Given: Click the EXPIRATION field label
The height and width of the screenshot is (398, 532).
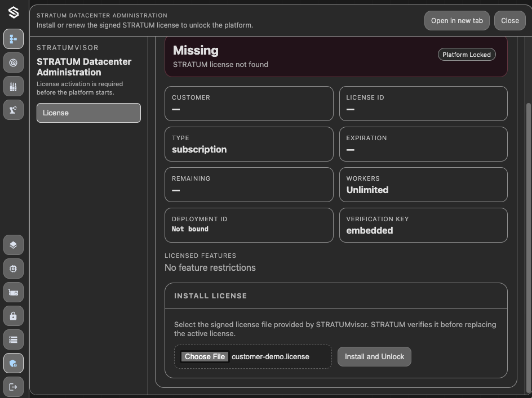Looking at the screenshot, I should pyautogui.click(x=366, y=138).
